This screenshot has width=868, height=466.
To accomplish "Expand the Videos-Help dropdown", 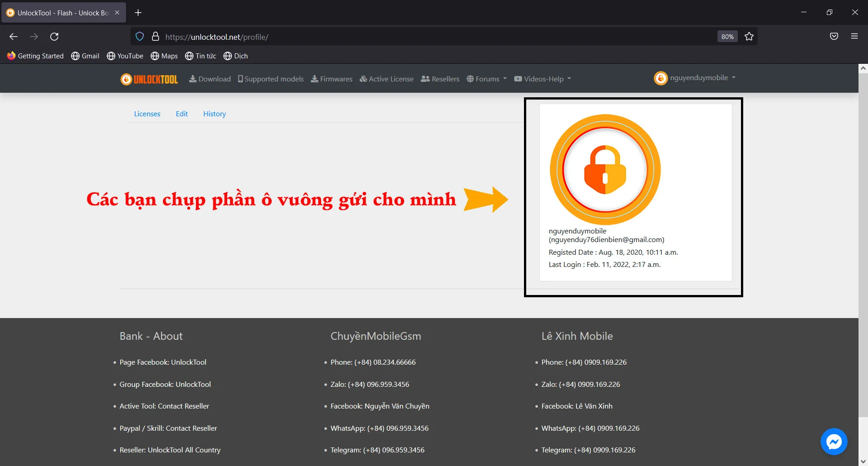I will point(542,79).
